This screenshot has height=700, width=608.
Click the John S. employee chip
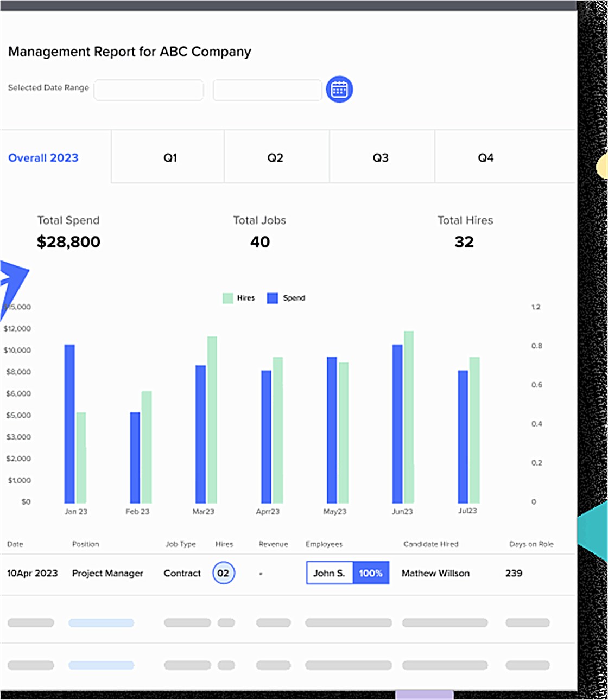coord(330,573)
